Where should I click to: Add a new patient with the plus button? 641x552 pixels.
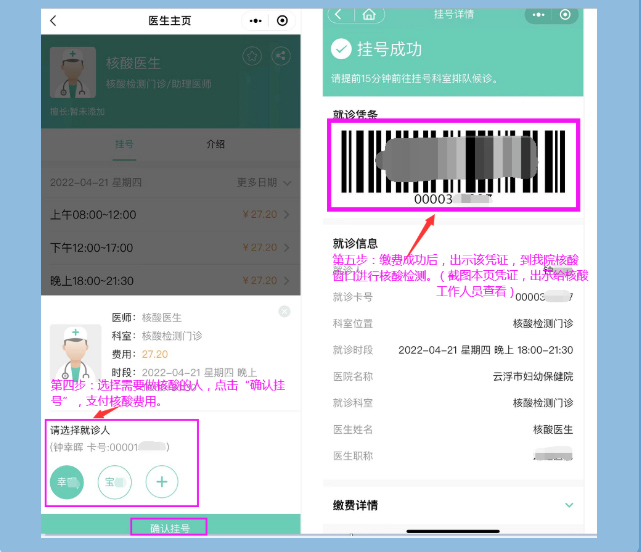coord(162,482)
